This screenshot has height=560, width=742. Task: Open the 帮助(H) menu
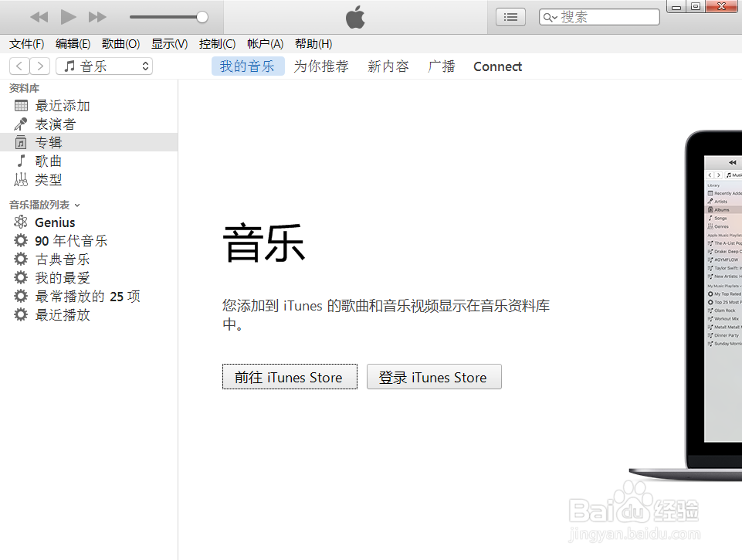click(313, 44)
